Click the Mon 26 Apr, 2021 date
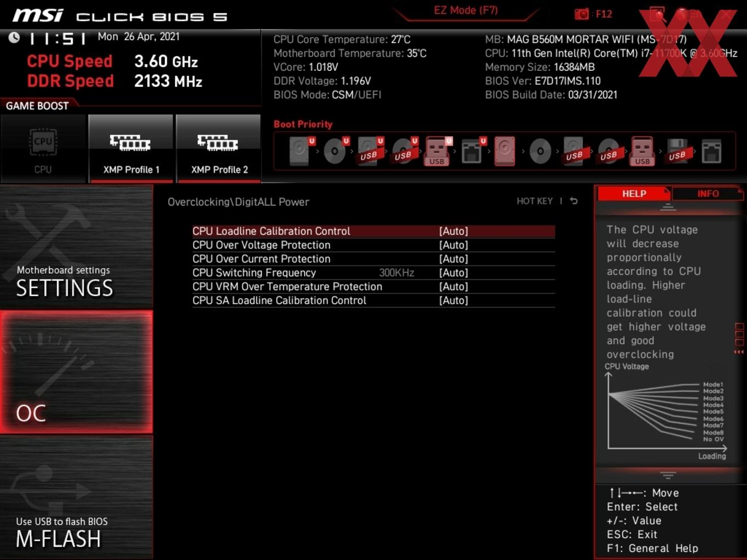 click(x=138, y=37)
